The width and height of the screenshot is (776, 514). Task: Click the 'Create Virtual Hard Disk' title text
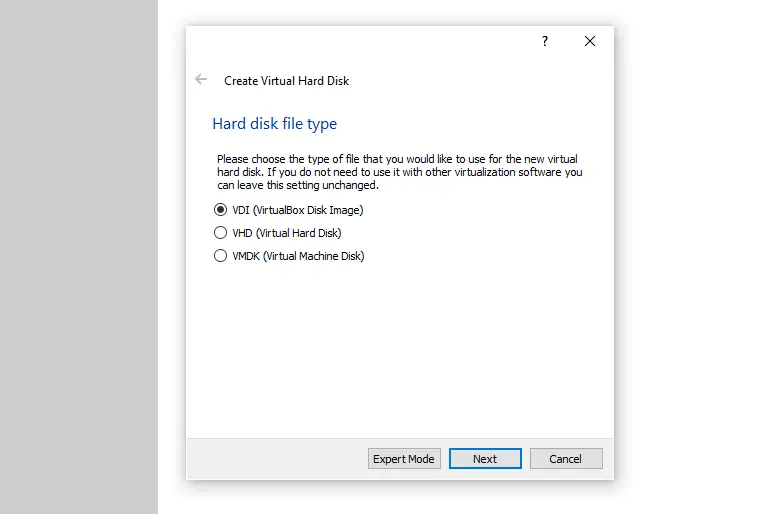coord(287,81)
